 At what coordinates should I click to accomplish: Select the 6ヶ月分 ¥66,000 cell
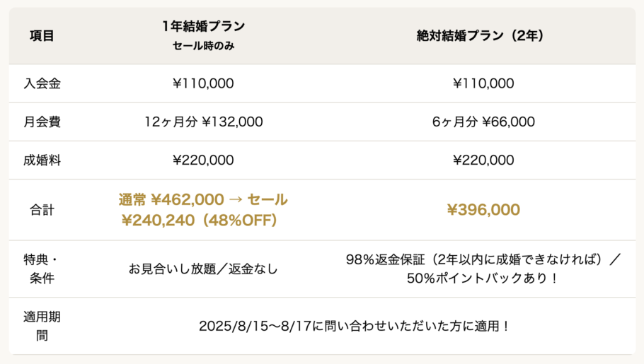[483, 122]
